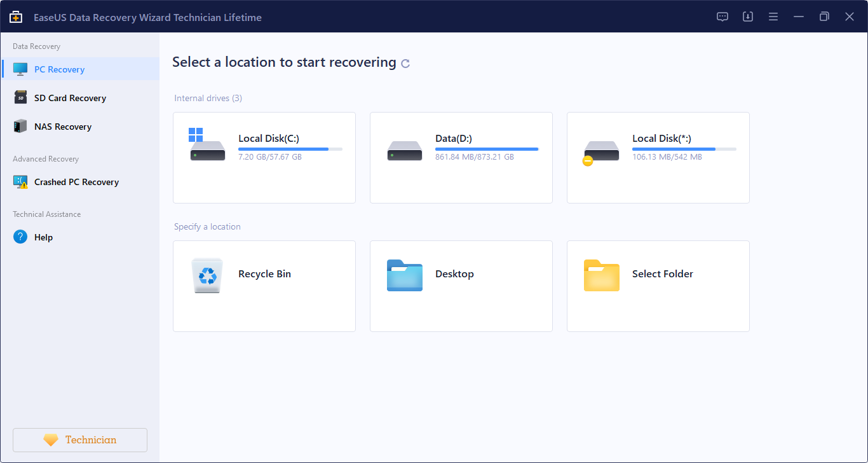The width and height of the screenshot is (868, 463).
Task: Open NAS Recovery
Action: [x=64, y=126]
